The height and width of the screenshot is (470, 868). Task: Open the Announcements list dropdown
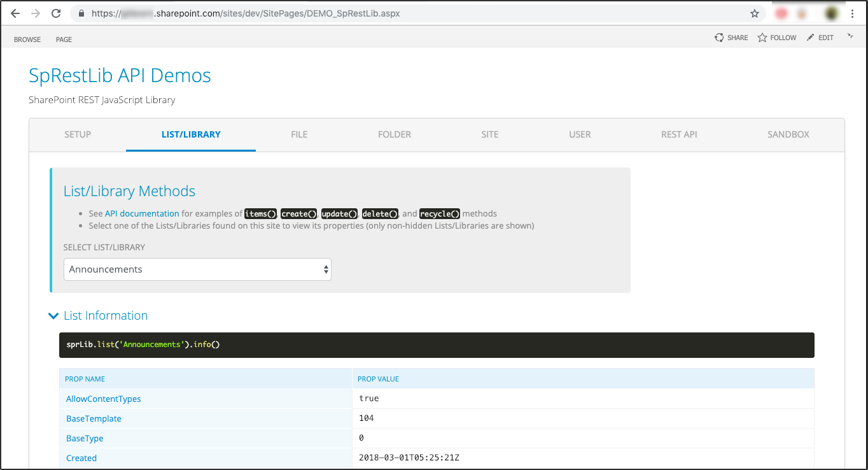tap(197, 269)
